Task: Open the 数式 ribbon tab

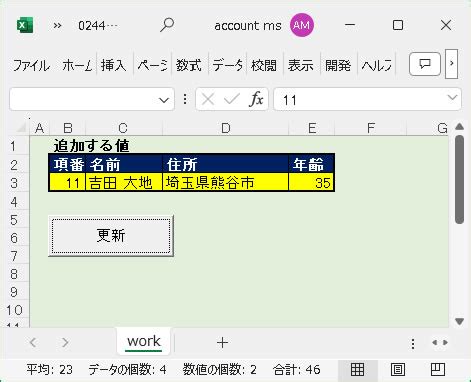Action: pyautogui.click(x=189, y=65)
